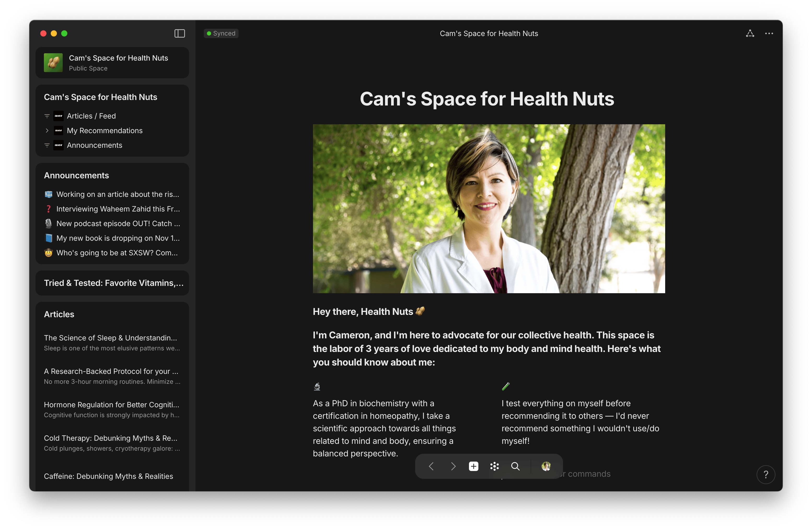812x530 pixels.
Task: Click the window title in top bar
Action: tap(489, 33)
